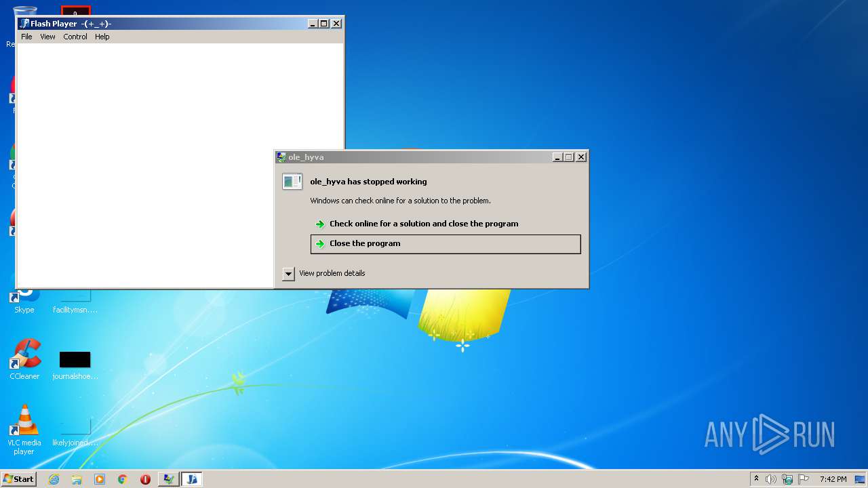Select the facilitymsn desktop file
This screenshot has height=488, width=868.
[75, 302]
